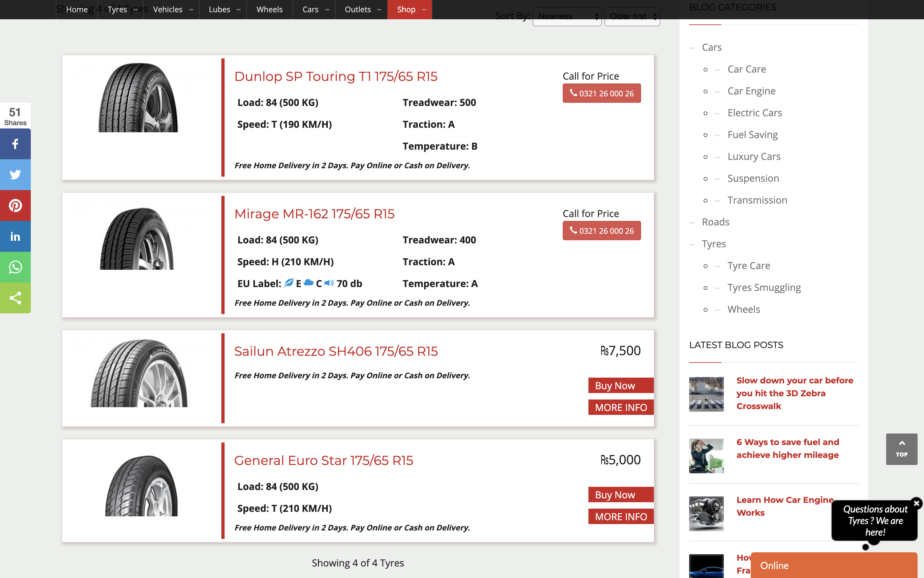The image size is (924, 578).
Task: Open the Luxury Cars category
Action: 754,156
